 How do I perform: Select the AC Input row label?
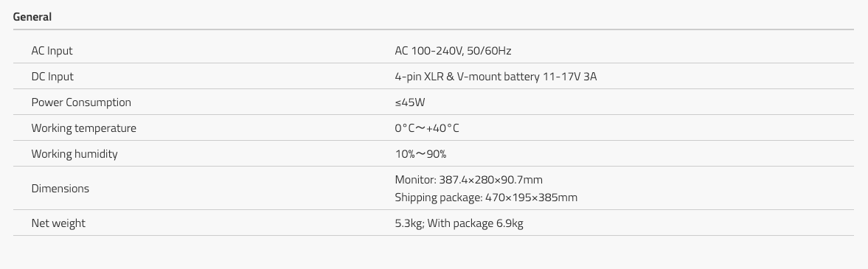tap(52, 51)
